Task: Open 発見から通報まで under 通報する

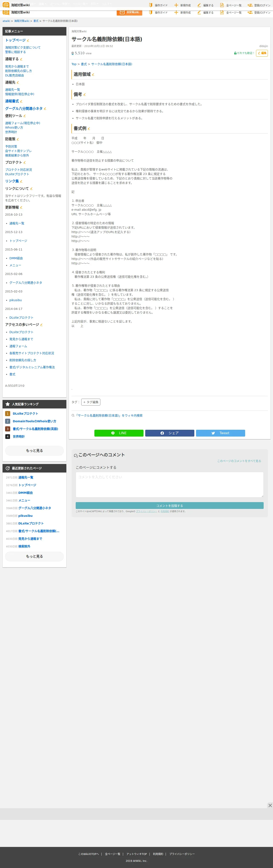Action: click(17, 66)
